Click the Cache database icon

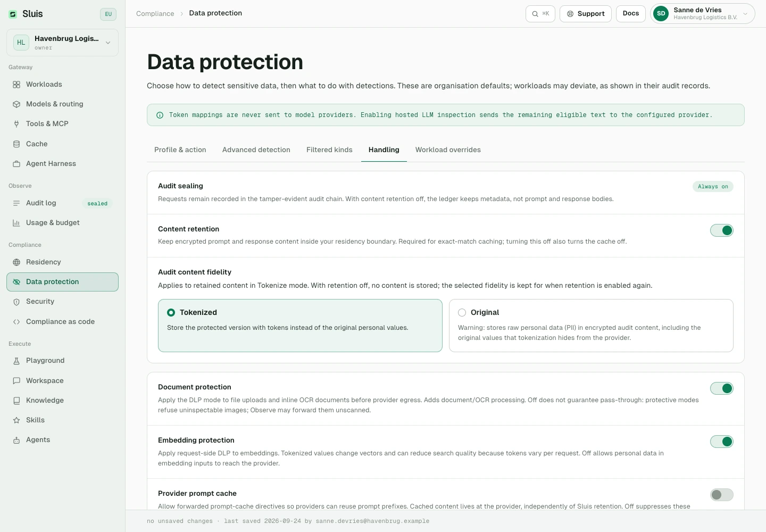click(x=16, y=144)
